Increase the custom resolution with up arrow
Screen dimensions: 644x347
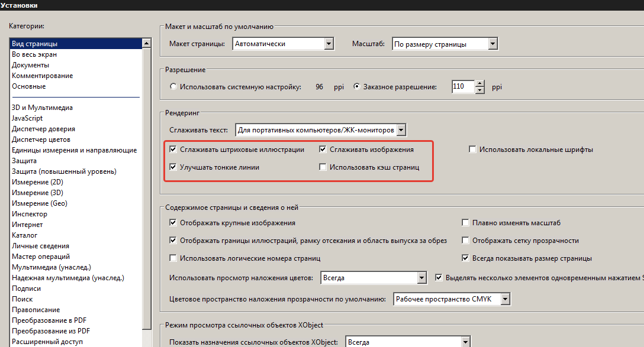(479, 83)
